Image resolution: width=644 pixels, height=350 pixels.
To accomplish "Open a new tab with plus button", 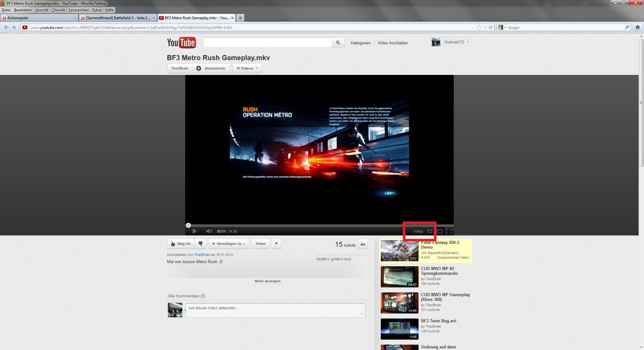I will click(240, 18).
